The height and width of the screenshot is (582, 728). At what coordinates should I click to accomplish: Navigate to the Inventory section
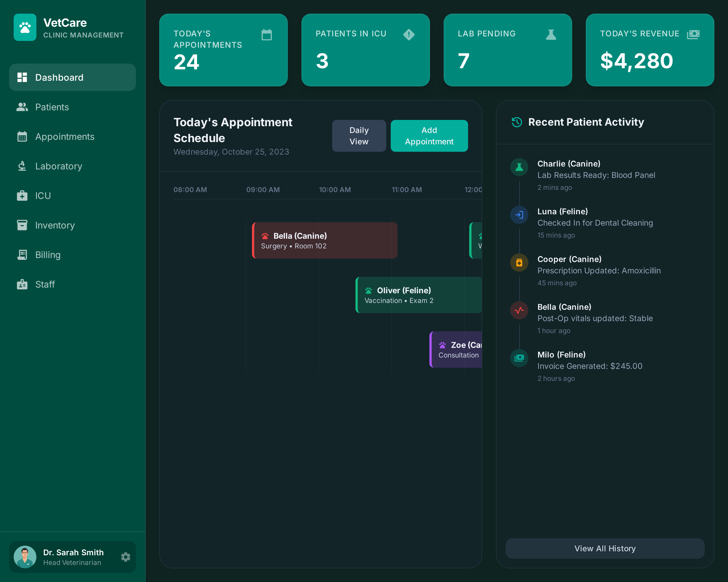[x=55, y=225]
